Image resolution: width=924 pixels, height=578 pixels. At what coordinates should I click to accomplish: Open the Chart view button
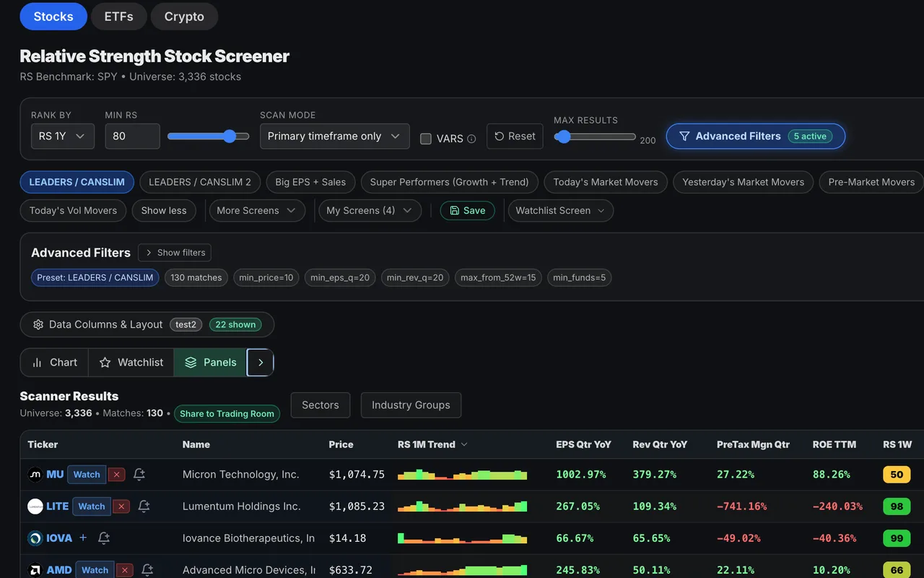(54, 363)
